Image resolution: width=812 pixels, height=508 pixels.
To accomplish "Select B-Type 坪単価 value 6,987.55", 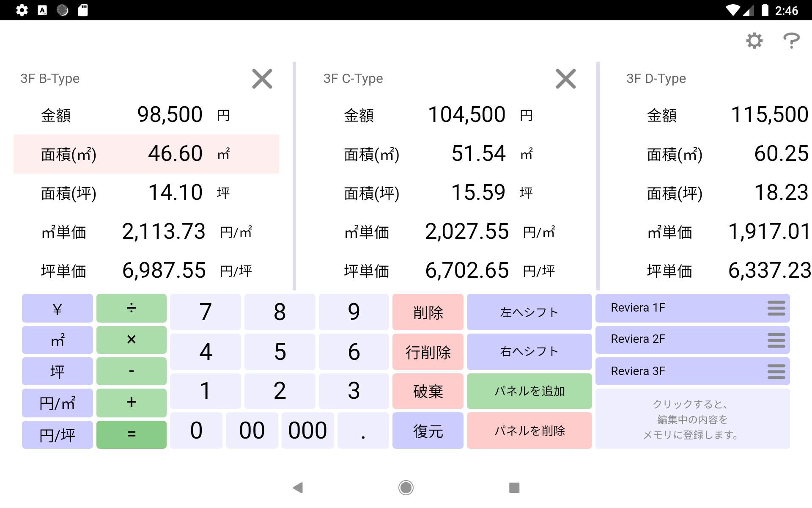I will pos(164,271).
